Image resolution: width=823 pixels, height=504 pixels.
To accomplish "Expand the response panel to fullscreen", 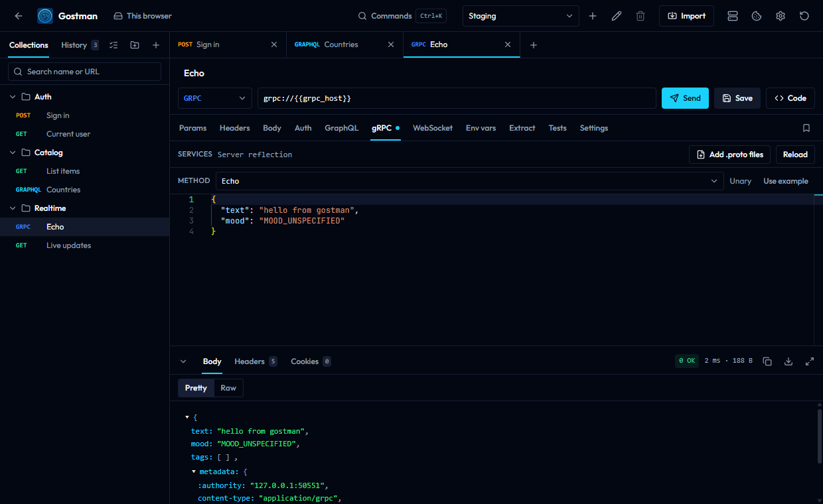I will 810,361.
